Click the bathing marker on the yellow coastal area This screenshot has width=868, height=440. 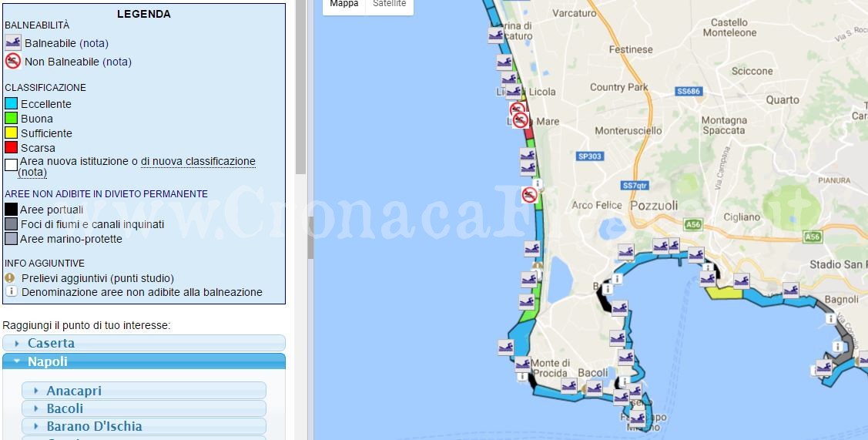click(741, 281)
